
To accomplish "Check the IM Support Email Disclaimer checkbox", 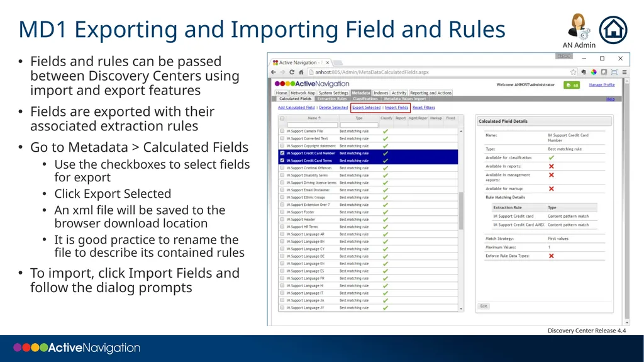I will pos(282,190).
